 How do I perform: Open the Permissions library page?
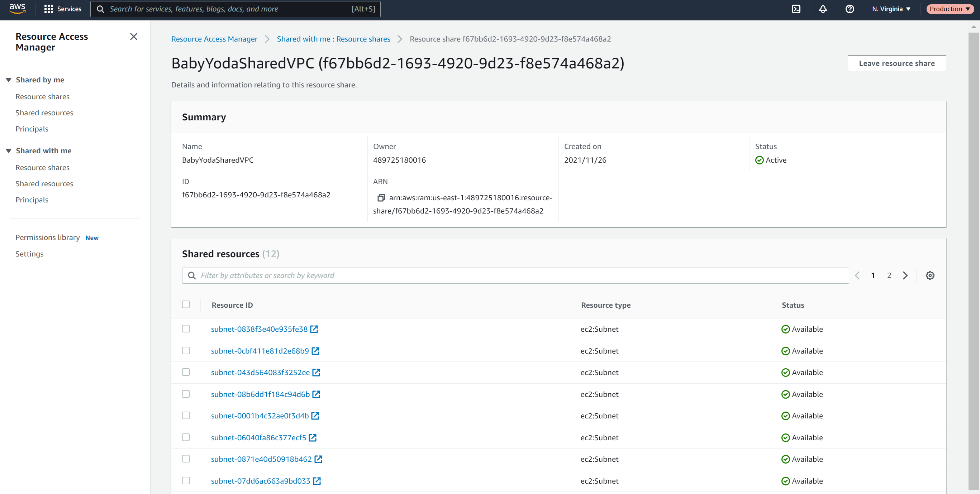click(x=48, y=237)
